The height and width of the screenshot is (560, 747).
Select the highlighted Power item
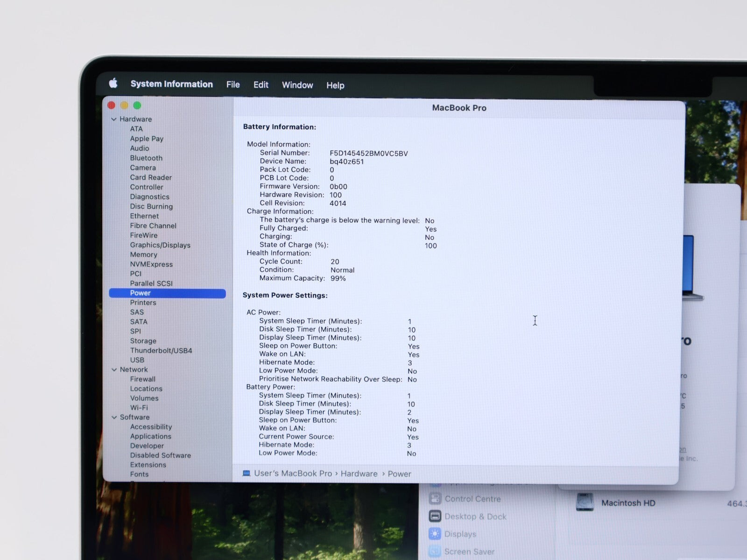coord(167,293)
